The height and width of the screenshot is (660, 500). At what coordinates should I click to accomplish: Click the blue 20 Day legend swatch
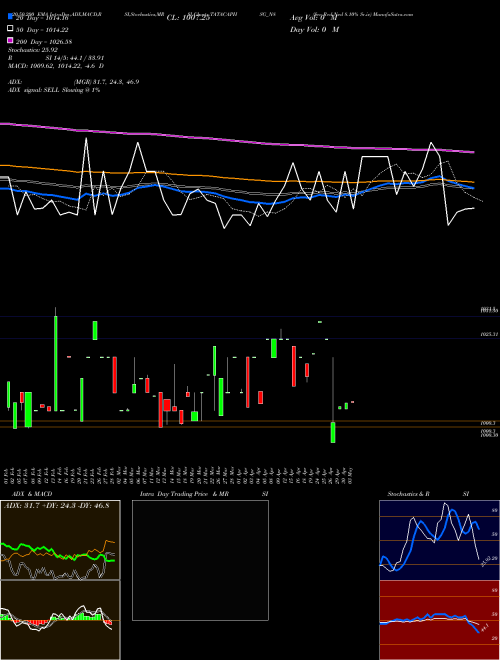pos(11,17)
